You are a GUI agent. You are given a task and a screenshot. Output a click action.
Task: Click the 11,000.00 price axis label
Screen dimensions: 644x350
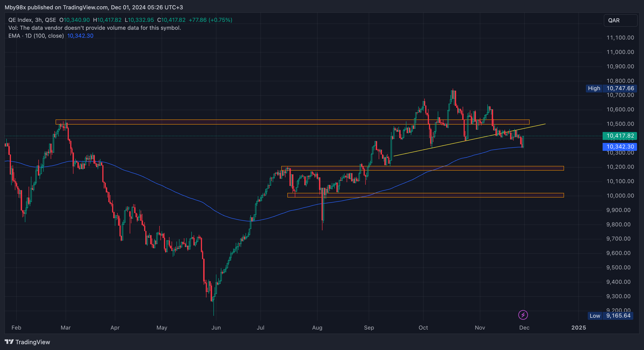pyautogui.click(x=620, y=52)
